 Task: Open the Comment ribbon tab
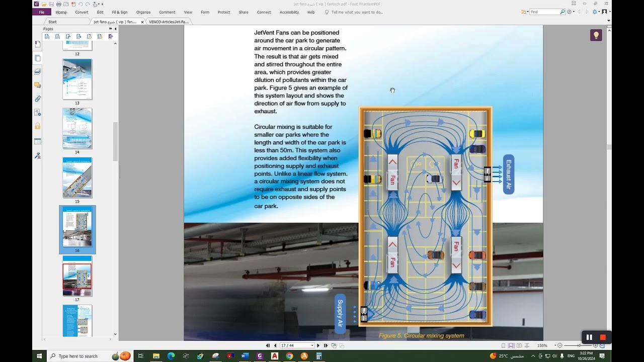[167, 12]
